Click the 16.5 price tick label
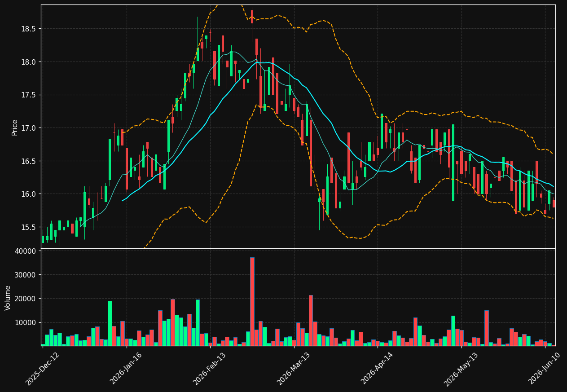The width and height of the screenshot is (567, 392). [29, 161]
